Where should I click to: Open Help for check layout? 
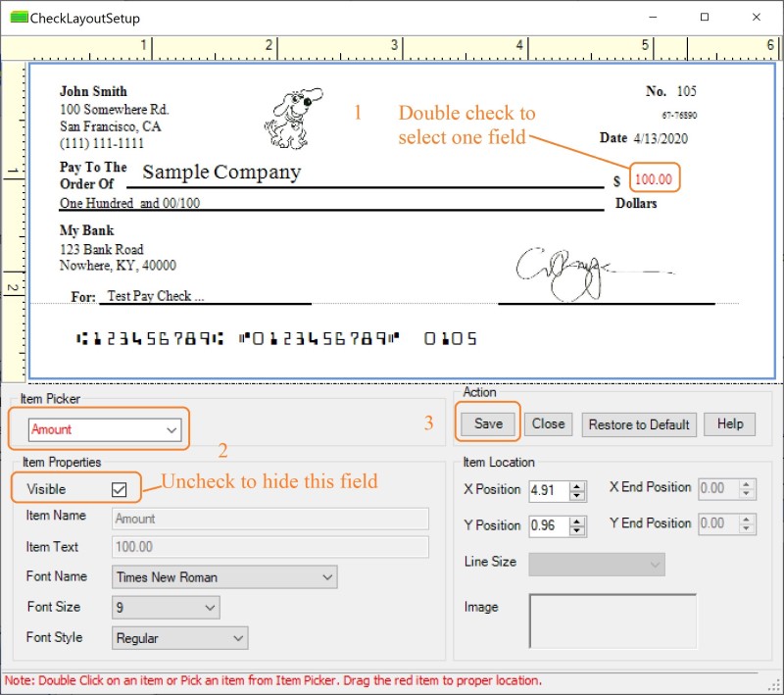[x=729, y=424]
